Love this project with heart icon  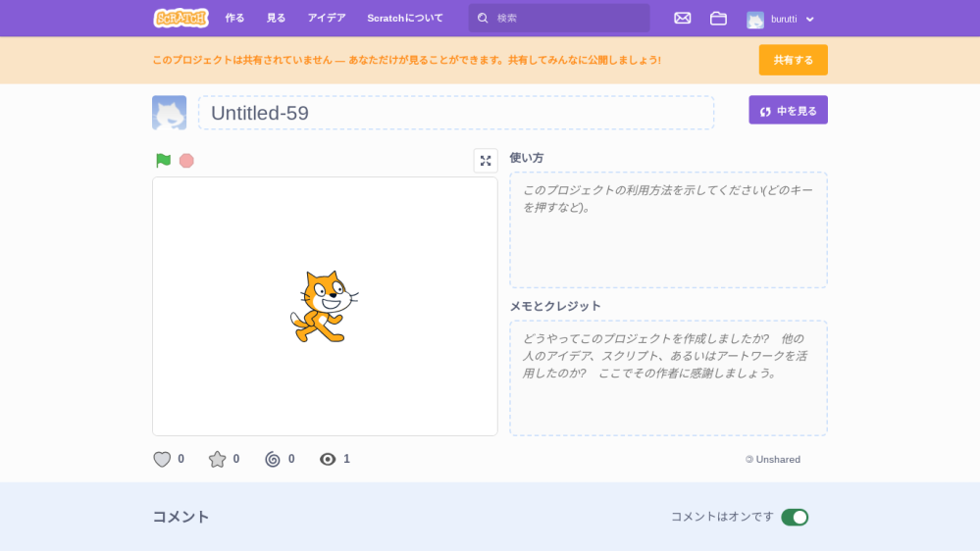tap(162, 459)
